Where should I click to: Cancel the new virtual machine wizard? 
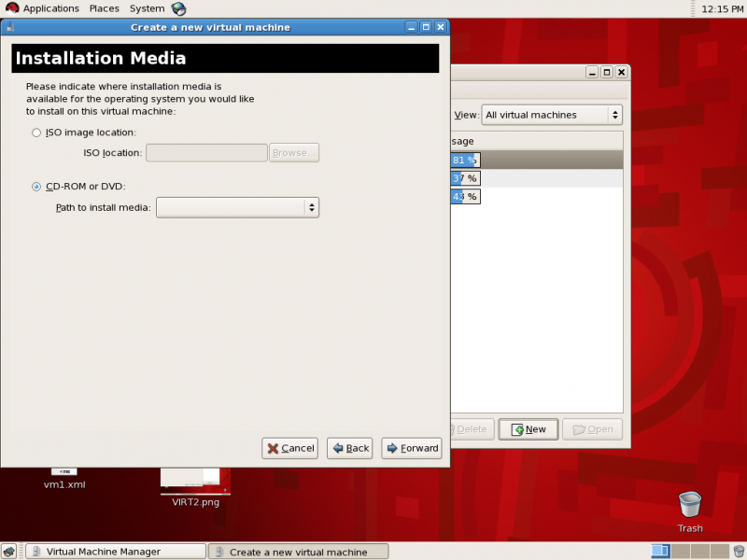tap(289, 448)
